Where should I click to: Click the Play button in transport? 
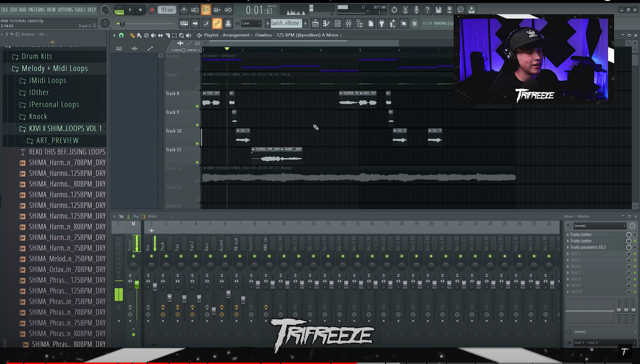[x=130, y=10]
